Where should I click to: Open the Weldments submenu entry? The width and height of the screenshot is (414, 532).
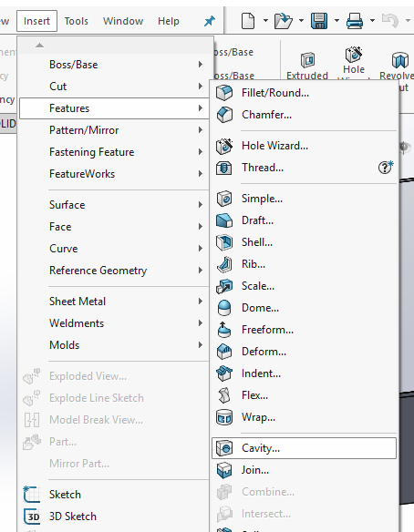[x=115, y=323]
